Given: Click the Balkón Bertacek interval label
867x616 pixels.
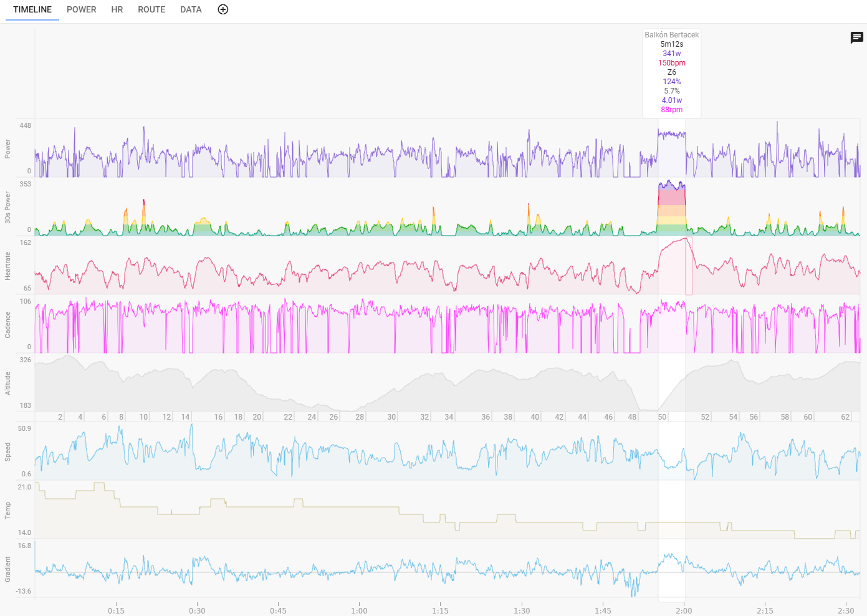Looking at the screenshot, I should 671,35.
